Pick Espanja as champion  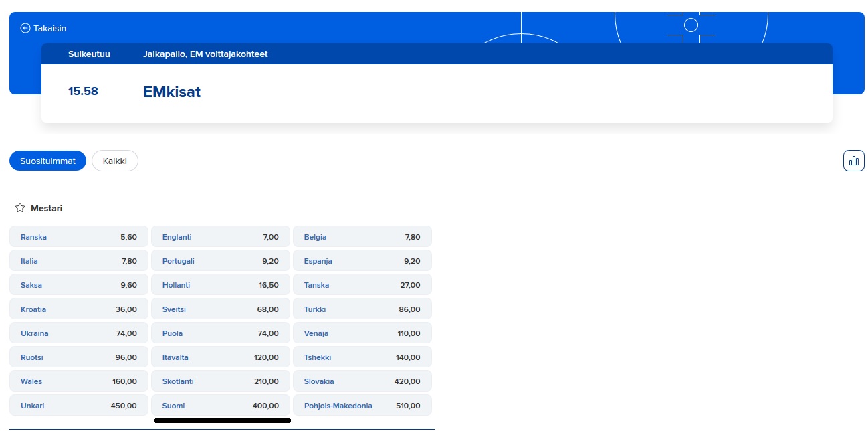point(362,261)
